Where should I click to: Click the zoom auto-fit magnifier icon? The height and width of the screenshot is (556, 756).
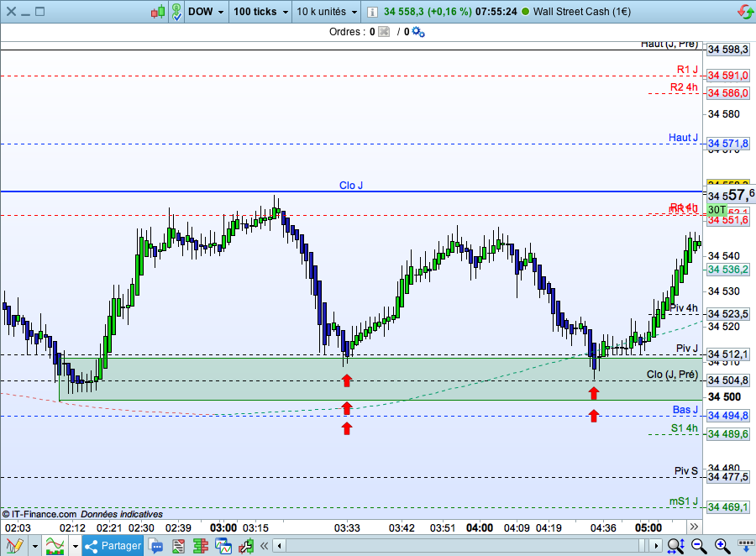click(x=675, y=546)
